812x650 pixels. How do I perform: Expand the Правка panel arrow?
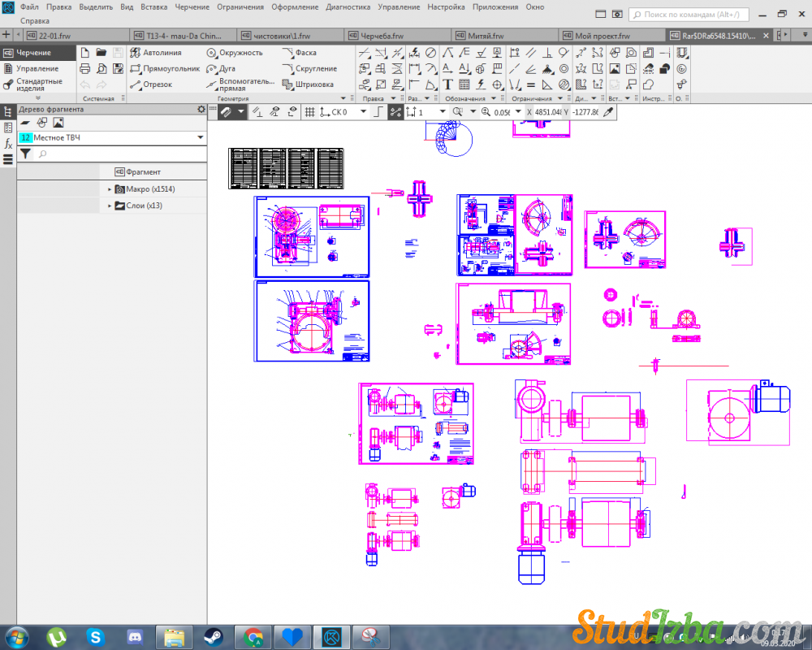click(393, 98)
